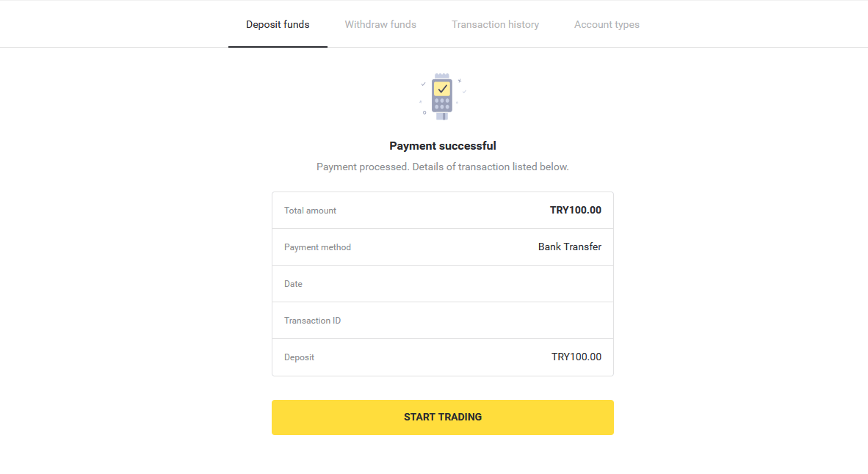Click the Transaction ID label
This screenshot has width=868, height=474.
(312, 321)
